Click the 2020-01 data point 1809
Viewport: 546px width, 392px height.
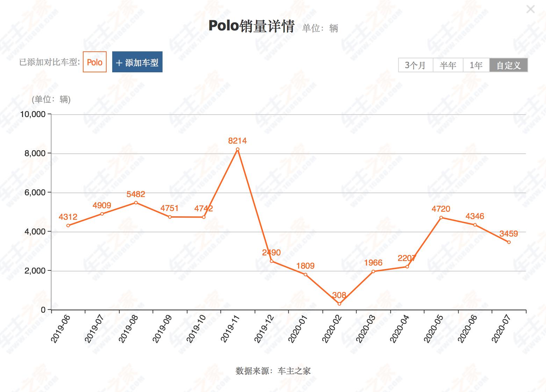pyautogui.click(x=306, y=275)
